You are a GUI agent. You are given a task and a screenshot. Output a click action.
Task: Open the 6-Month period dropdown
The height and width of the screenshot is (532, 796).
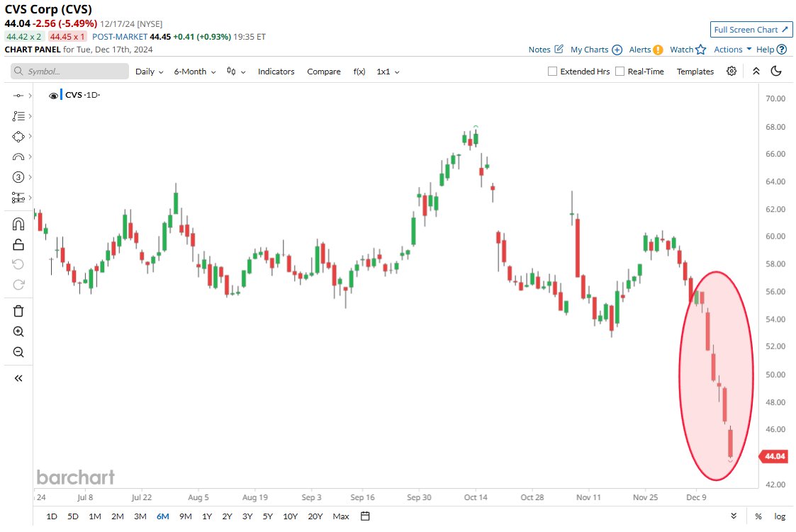pos(195,72)
